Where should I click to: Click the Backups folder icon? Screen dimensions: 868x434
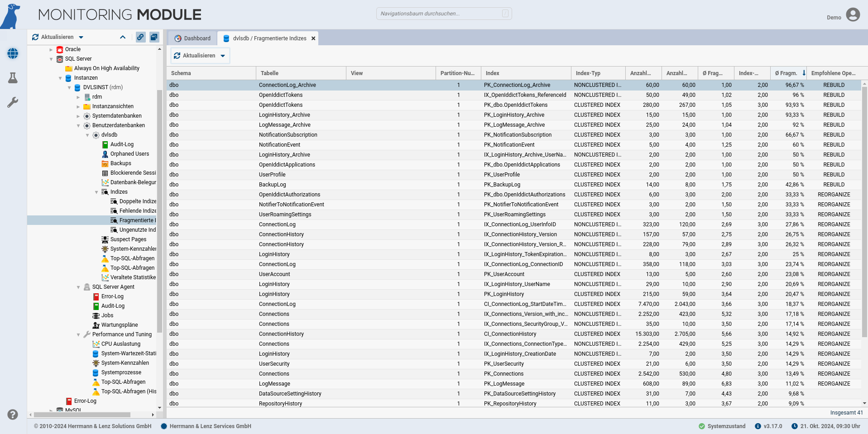click(105, 163)
